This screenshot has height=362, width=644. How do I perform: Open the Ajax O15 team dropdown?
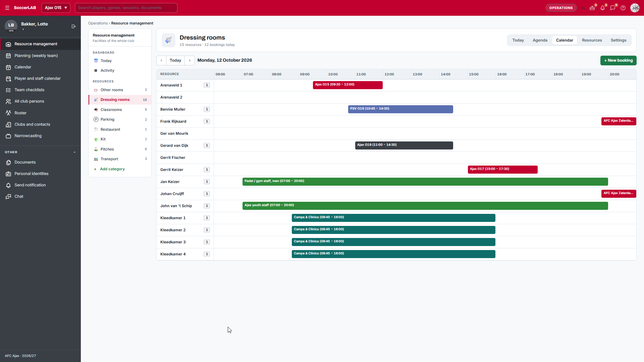56,8
